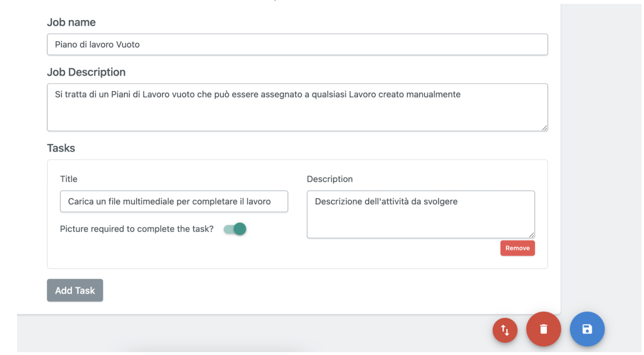Grab the Job Description textarea resize handle

(544, 127)
